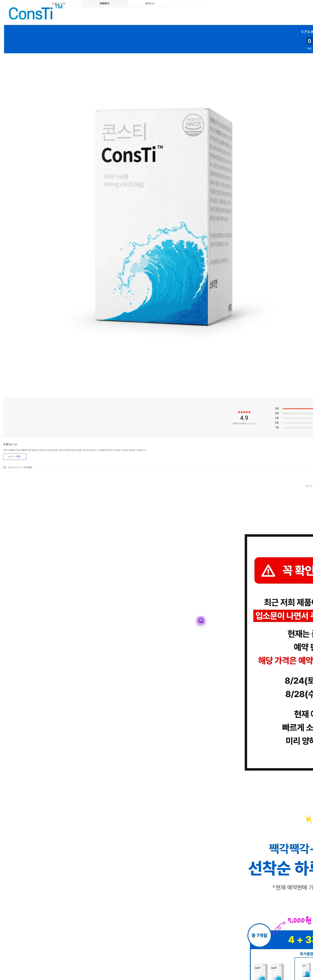The height and width of the screenshot is (980, 313).
Task: Toggle フォトレビューのみ表示 photo review filter
Action: pos(19,467)
